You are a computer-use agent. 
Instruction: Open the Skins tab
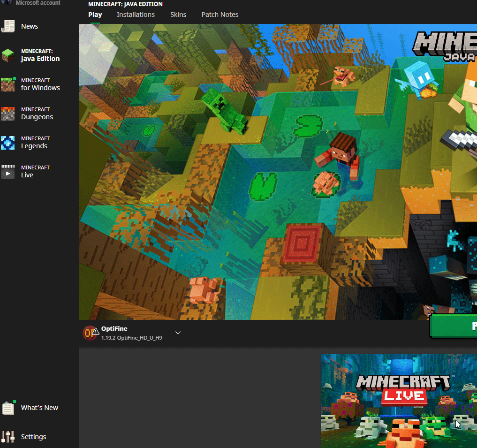coord(178,15)
